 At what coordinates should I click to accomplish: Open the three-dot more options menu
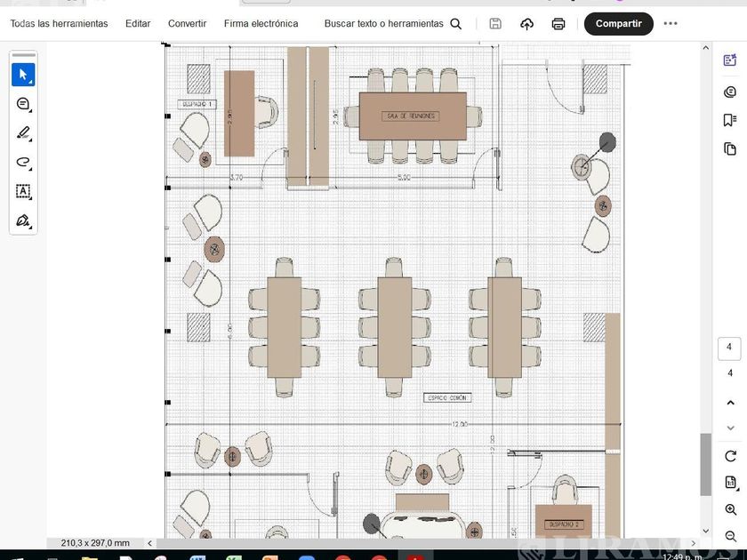click(x=671, y=24)
